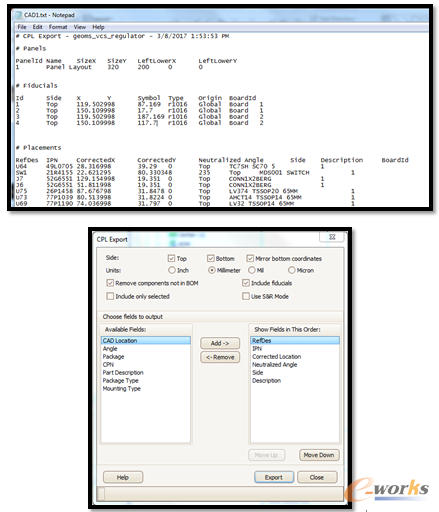Click the Add -> button
The width and height of the screenshot is (439, 512).
point(220,343)
